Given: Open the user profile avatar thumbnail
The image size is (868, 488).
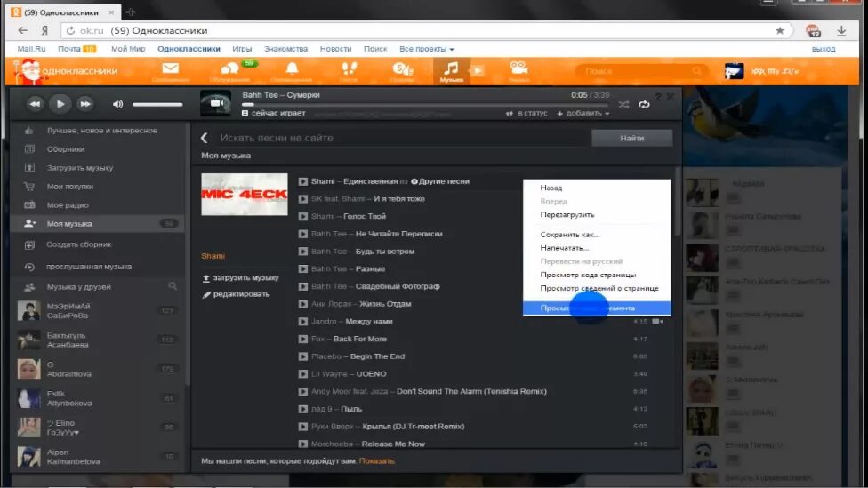Looking at the screenshot, I should coord(734,71).
